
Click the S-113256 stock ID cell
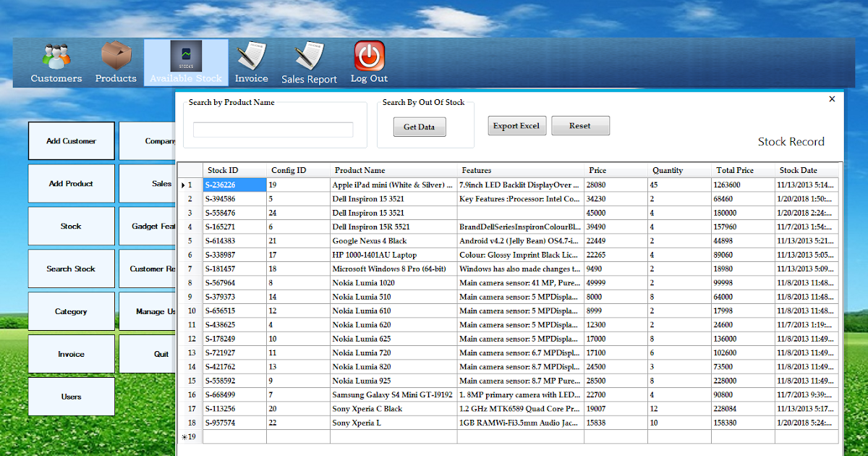click(x=234, y=409)
